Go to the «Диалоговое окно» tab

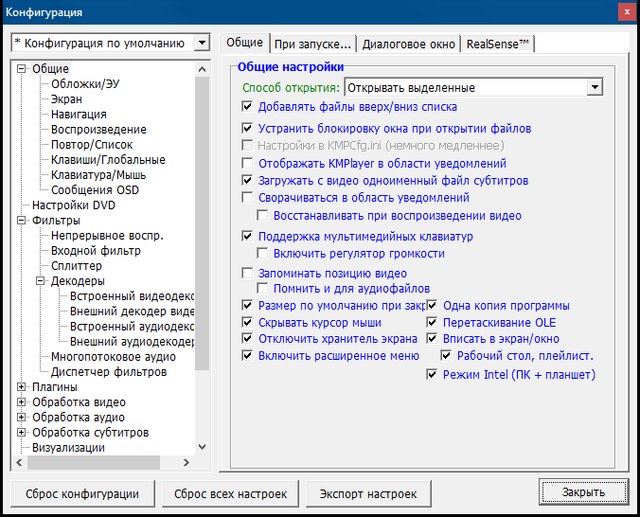click(x=408, y=44)
